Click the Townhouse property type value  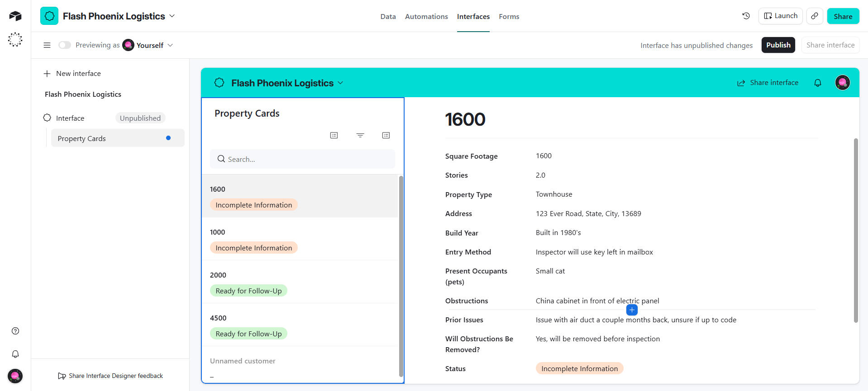[554, 194]
